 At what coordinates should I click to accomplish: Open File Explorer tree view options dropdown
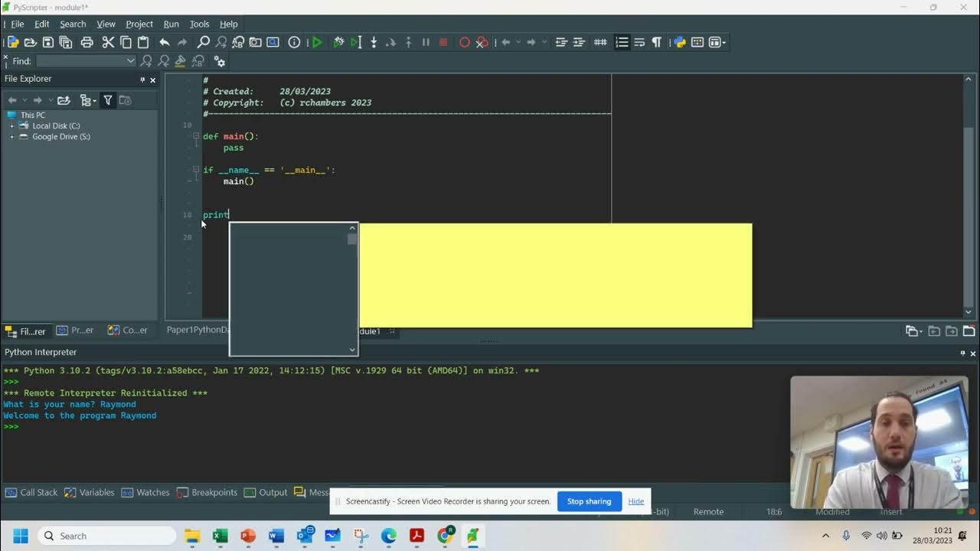tap(88, 100)
